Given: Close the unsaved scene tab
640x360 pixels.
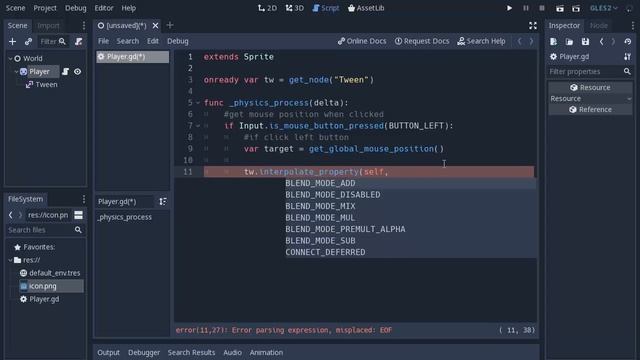Looking at the screenshot, I should 156,26.
